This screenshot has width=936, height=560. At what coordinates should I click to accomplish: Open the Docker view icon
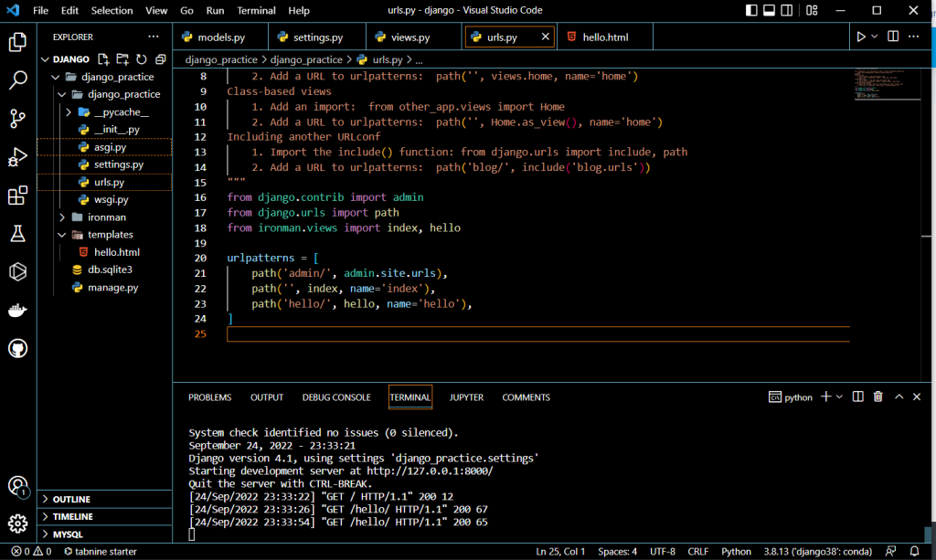(x=17, y=311)
